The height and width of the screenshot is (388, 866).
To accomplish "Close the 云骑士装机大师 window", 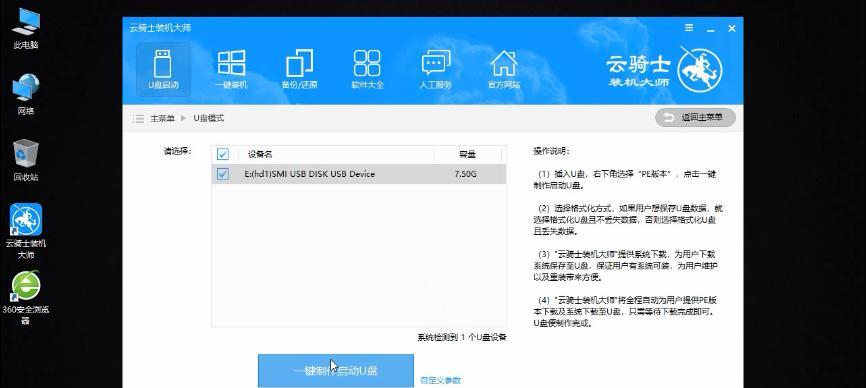I will coord(732,28).
